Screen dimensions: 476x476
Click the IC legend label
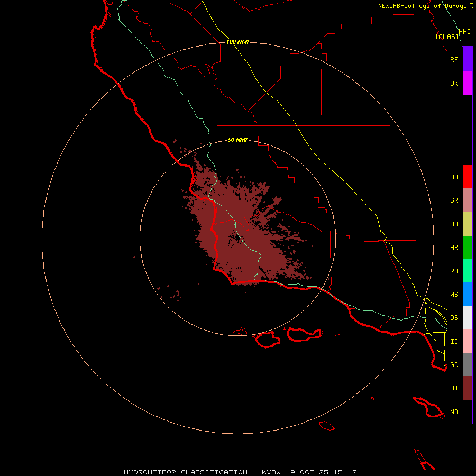tap(454, 342)
